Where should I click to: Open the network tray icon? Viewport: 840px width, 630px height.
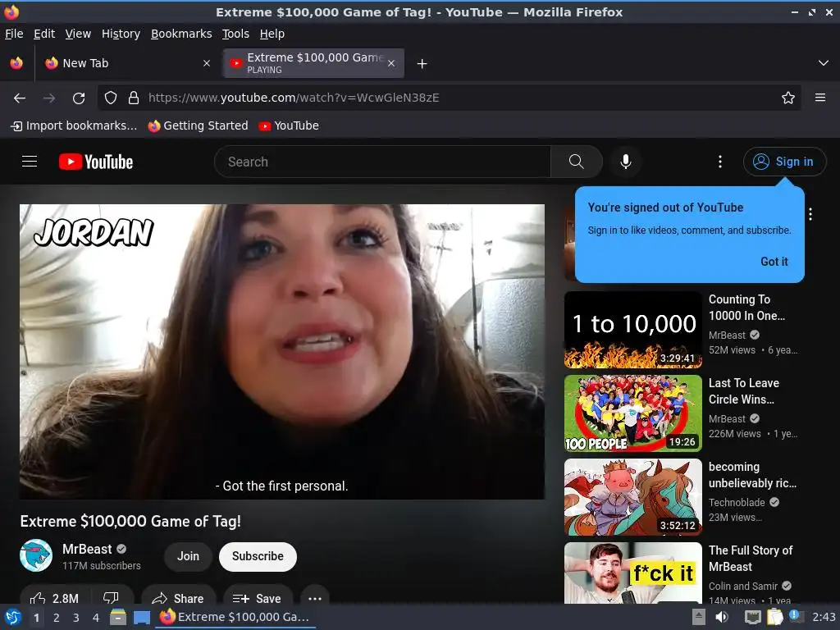click(x=753, y=617)
